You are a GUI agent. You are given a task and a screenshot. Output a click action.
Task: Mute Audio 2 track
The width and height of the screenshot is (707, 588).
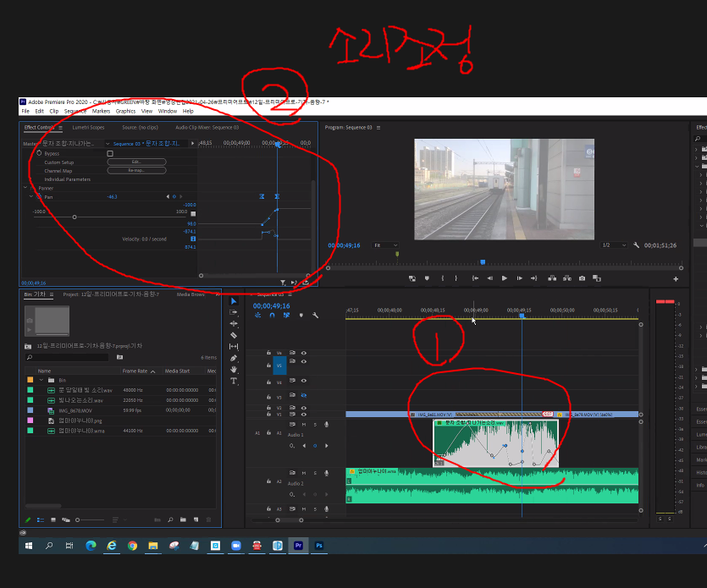click(304, 473)
